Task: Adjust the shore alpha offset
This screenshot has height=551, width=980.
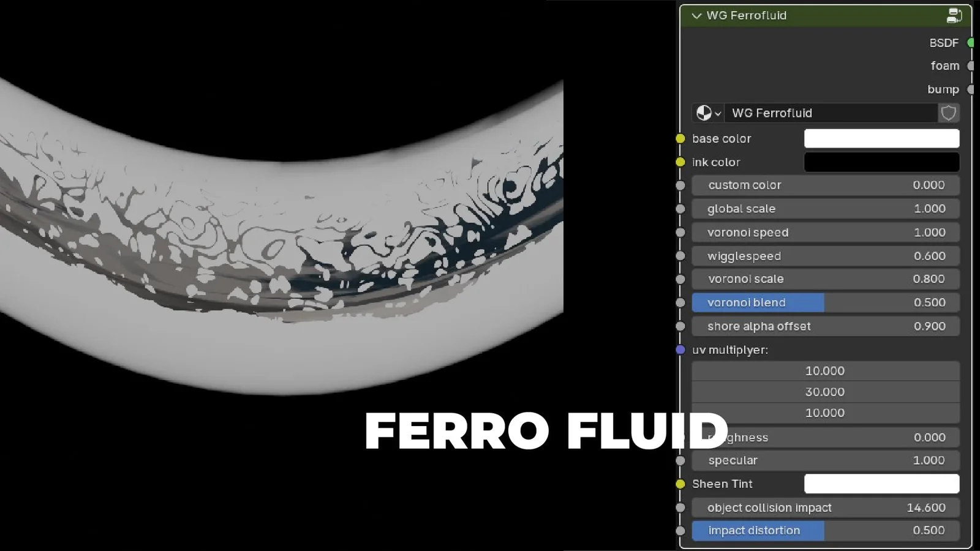Action: click(x=825, y=326)
